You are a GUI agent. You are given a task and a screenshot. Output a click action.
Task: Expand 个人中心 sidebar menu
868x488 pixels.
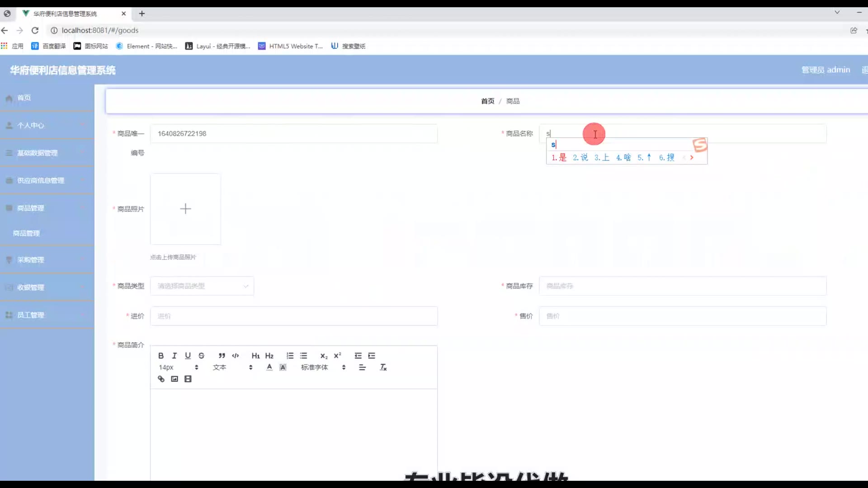click(x=47, y=126)
